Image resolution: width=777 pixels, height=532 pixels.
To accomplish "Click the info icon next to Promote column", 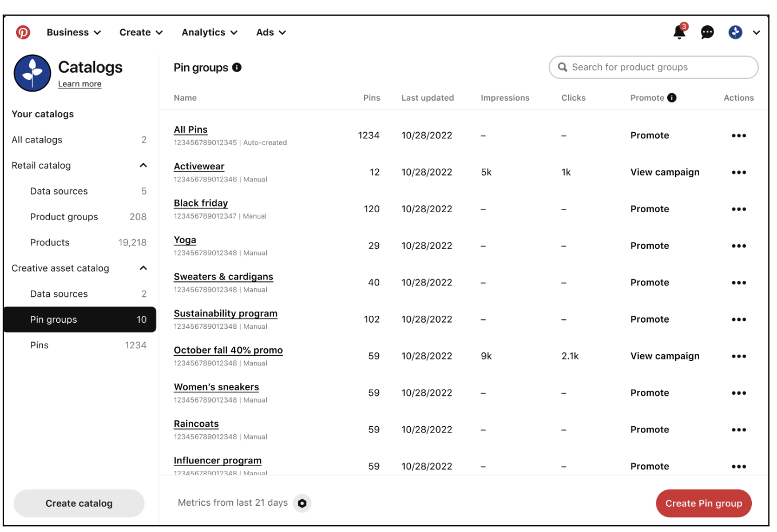I will click(672, 98).
